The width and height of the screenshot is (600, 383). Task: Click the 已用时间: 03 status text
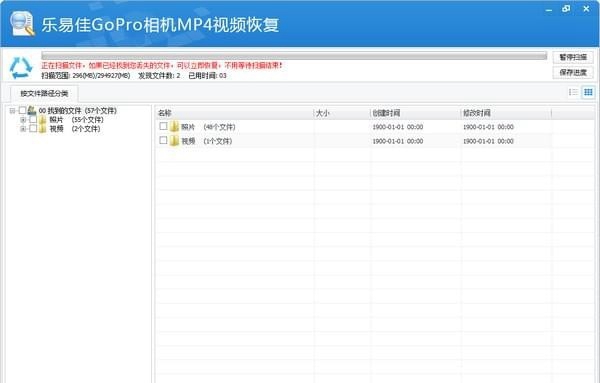pyautogui.click(x=207, y=76)
